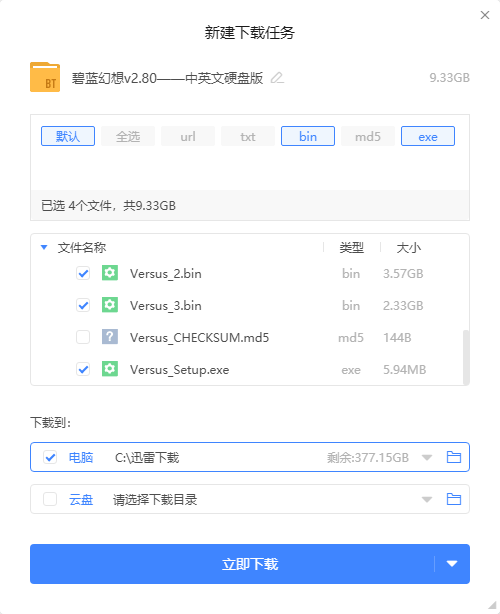
Task: Select the Versus_2.bin file name
Action: point(166,274)
